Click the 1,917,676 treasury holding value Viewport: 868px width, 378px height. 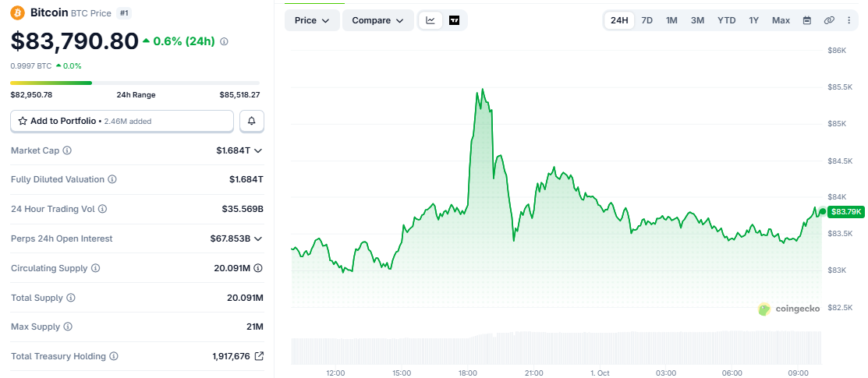click(232, 356)
